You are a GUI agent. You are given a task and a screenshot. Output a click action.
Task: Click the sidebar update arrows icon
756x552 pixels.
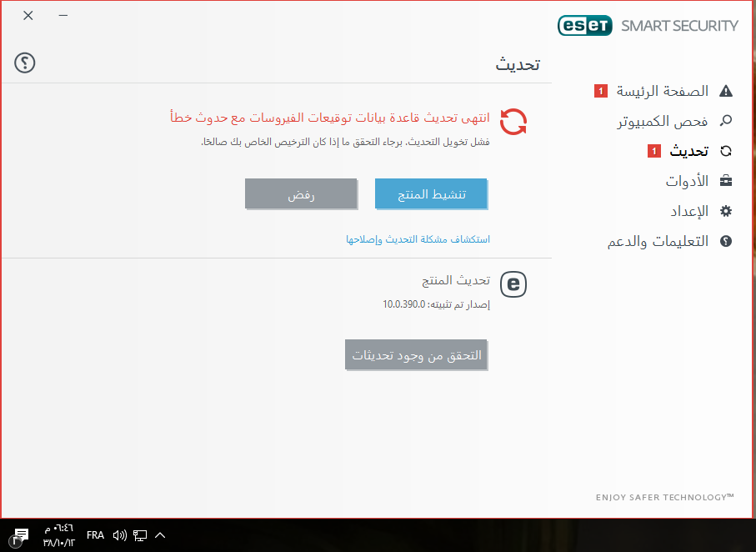(726, 151)
